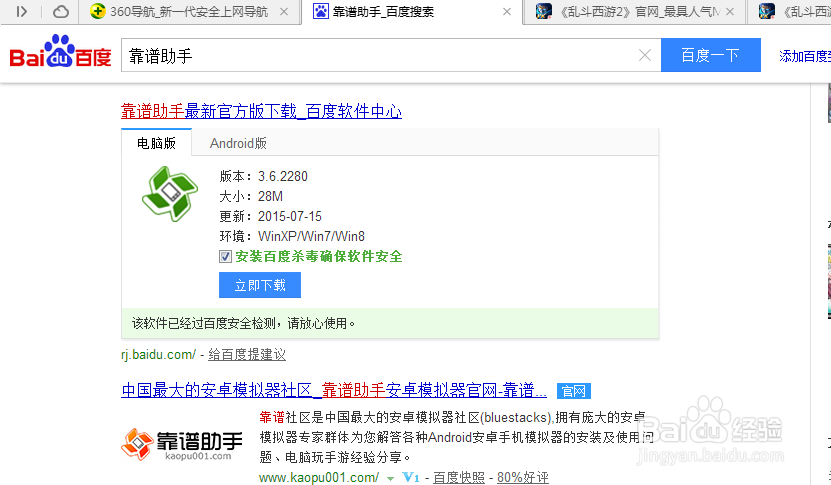The width and height of the screenshot is (831, 485).
Task: Click the kaopu001.com logo thumbnail
Action: 182,444
